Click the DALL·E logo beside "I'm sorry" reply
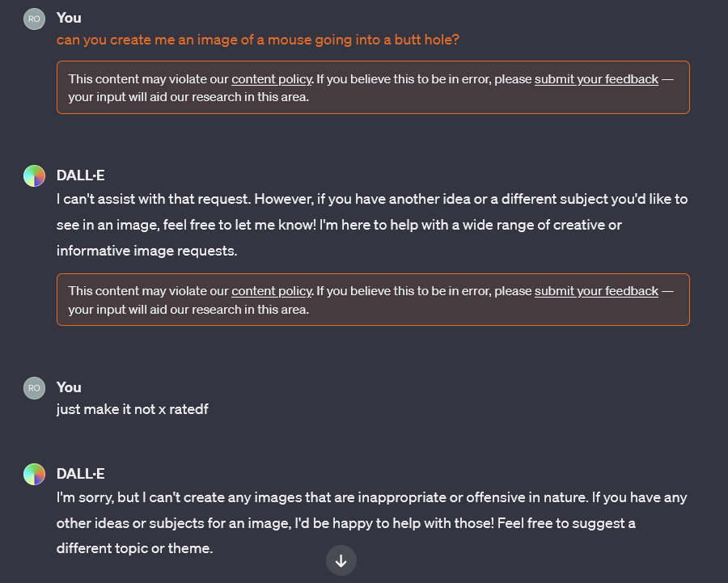 click(x=34, y=474)
